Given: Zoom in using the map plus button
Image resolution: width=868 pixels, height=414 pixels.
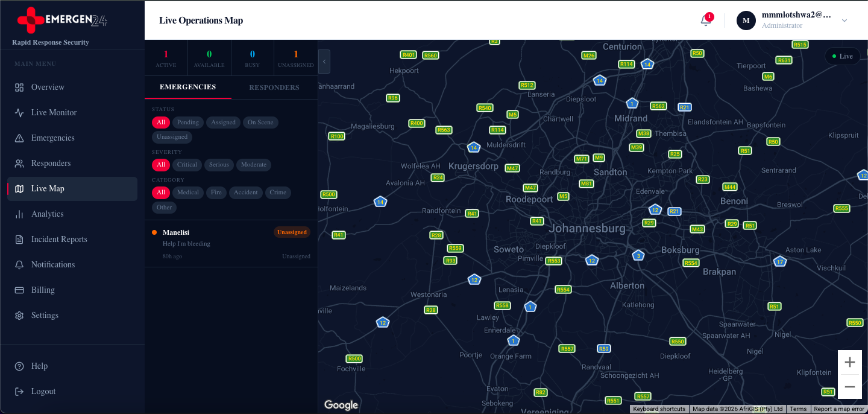Looking at the screenshot, I should tap(849, 362).
